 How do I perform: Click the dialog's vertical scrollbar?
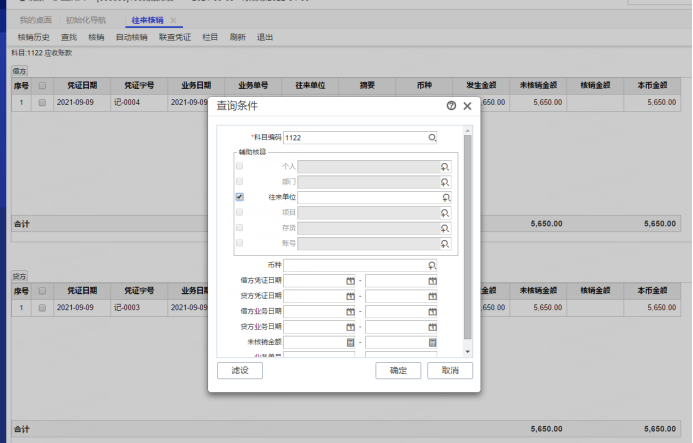[x=466, y=235]
